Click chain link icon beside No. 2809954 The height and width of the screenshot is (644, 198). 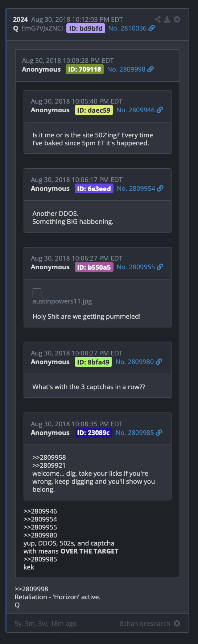[160, 188]
